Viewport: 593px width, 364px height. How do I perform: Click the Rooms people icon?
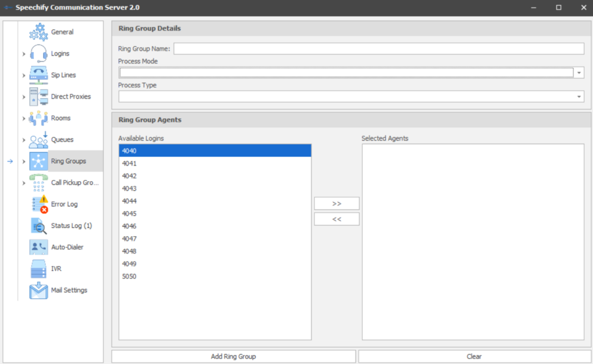(x=39, y=118)
